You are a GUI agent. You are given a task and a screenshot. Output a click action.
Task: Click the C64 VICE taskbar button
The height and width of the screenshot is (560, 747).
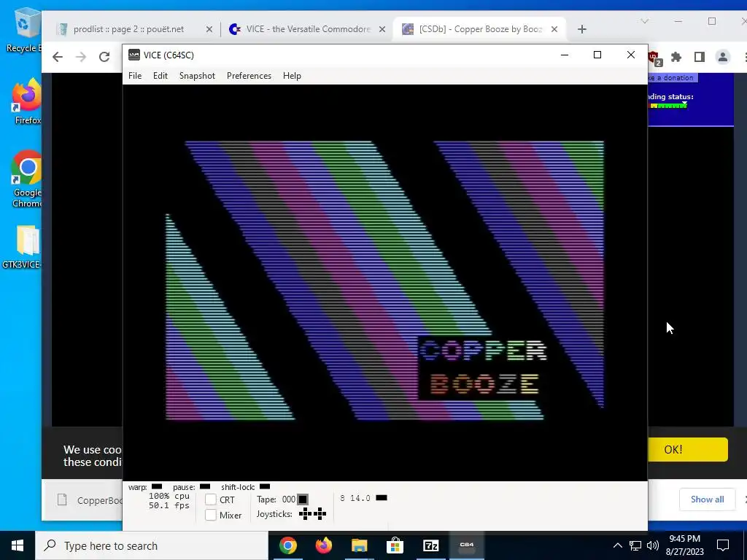[466, 545]
